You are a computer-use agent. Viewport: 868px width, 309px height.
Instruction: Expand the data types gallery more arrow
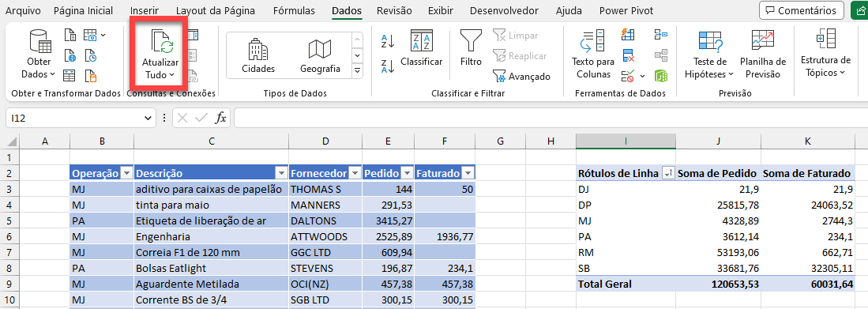pyautogui.click(x=358, y=70)
